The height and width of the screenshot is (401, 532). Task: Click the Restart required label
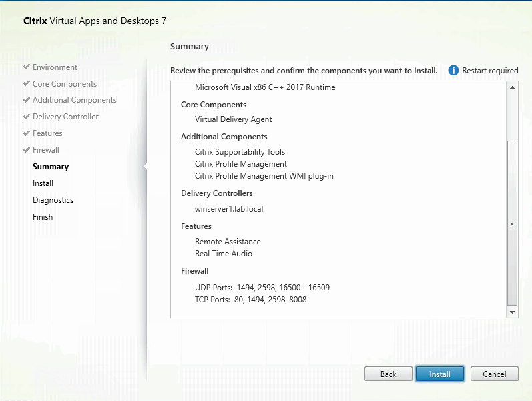[x=490, y=71]
